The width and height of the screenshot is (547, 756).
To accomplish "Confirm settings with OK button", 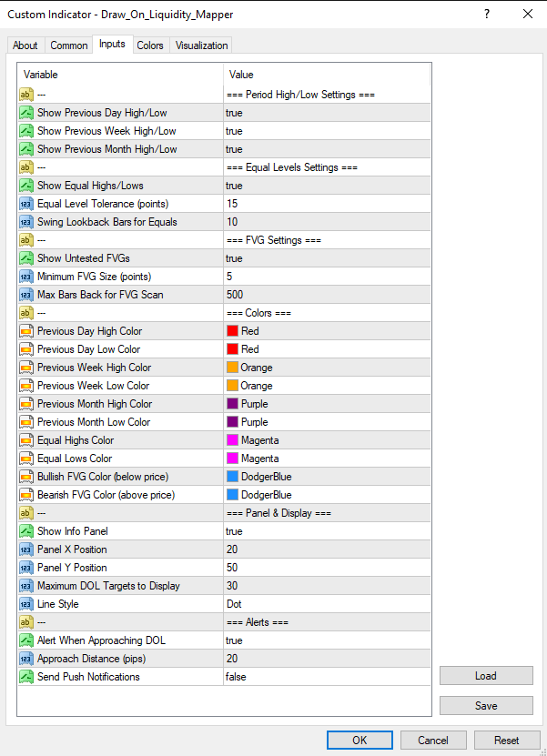I will (360, 741).
